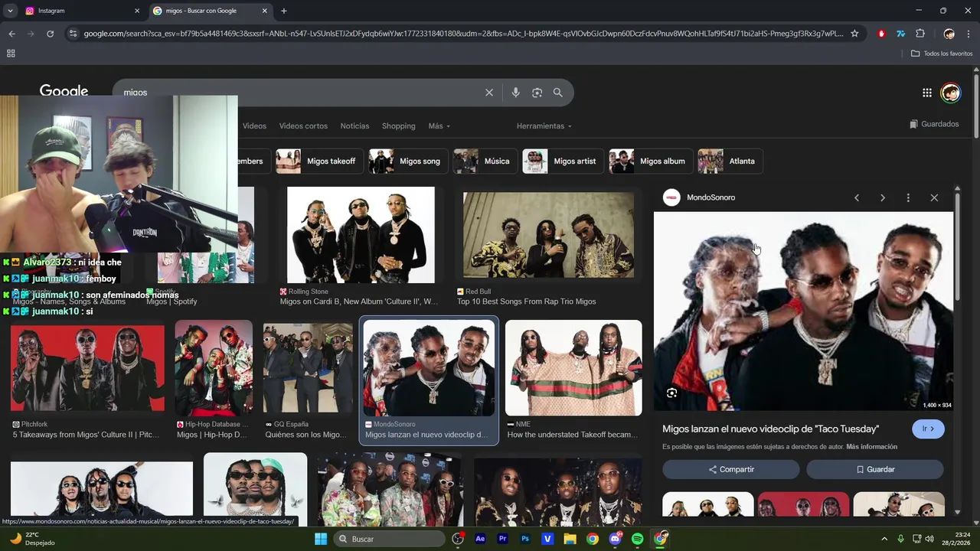Image resolution: width=980 pixels, height=551 pixels.
Task: Open the apps shortcut in bookmarks bar
Action: [11, 54]
